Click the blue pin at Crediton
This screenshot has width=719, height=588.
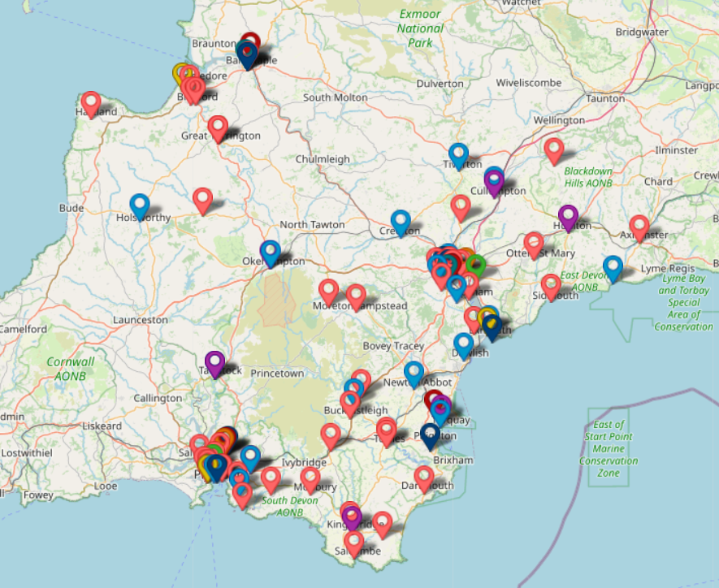(x=400, y=221)
